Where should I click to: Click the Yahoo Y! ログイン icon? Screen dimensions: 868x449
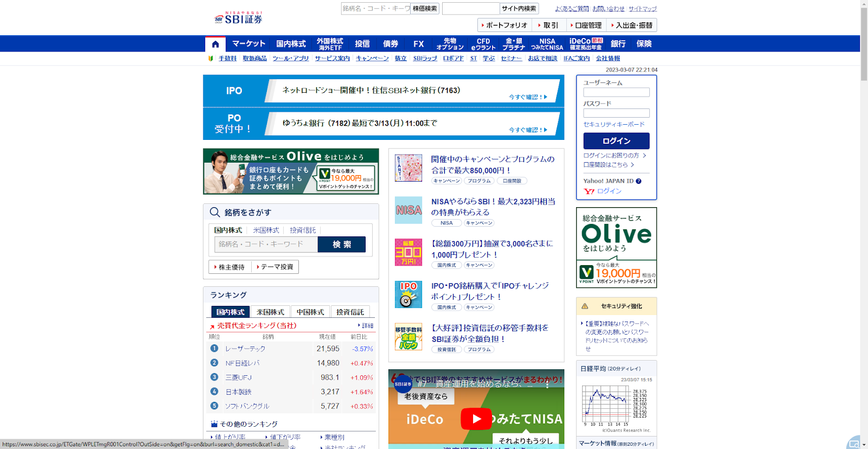tap(589, 191)
